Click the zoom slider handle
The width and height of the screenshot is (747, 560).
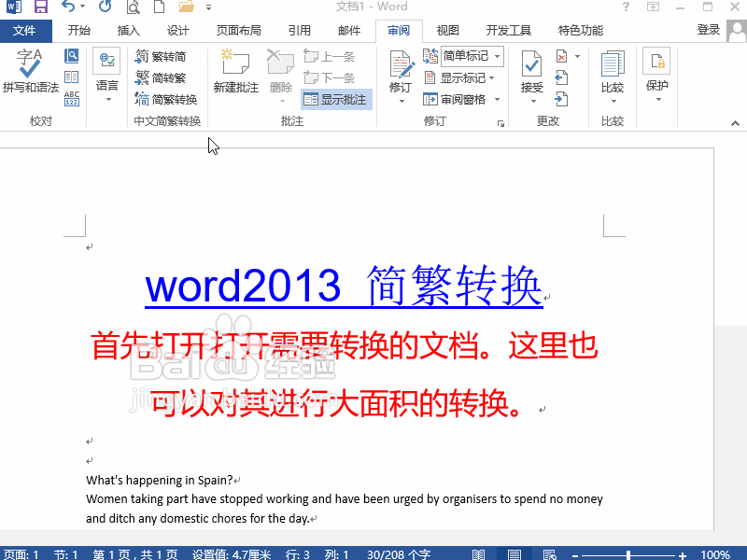(x=628, y=554)
